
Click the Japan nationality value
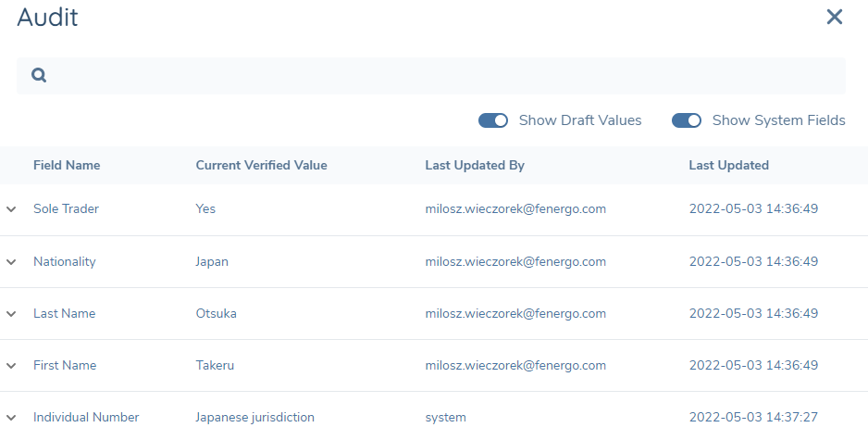coord(212,262)
